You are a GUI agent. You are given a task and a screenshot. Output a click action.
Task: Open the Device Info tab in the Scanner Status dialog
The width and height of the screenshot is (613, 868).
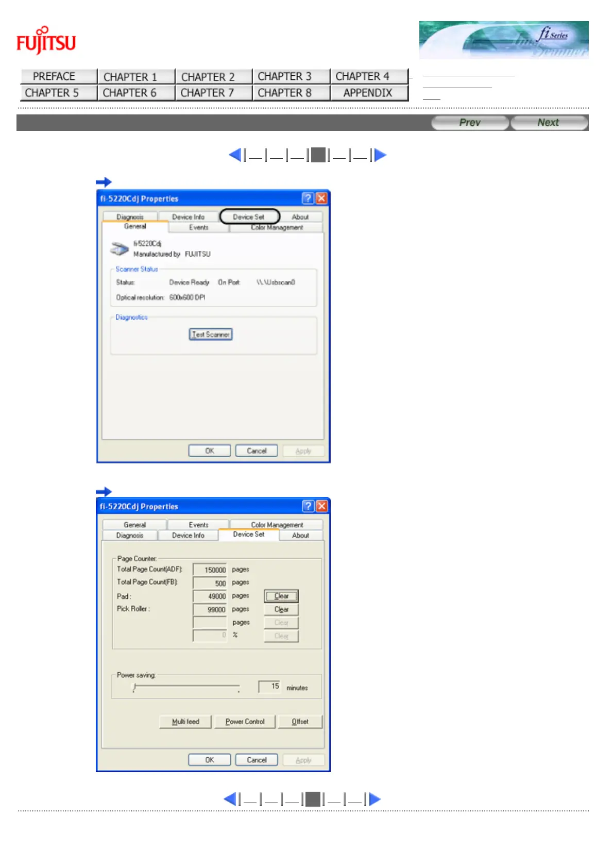(189, 217)
